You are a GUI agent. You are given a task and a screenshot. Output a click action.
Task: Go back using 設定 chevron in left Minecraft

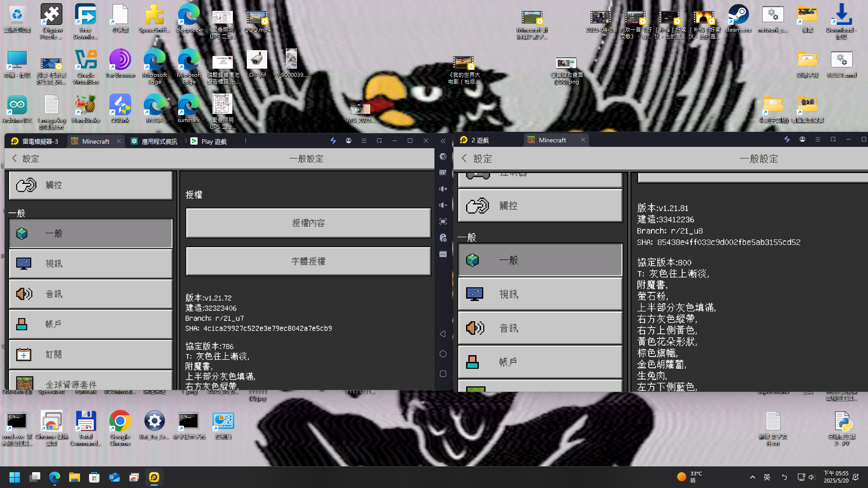pyautogui.click(x=14, y=159)
